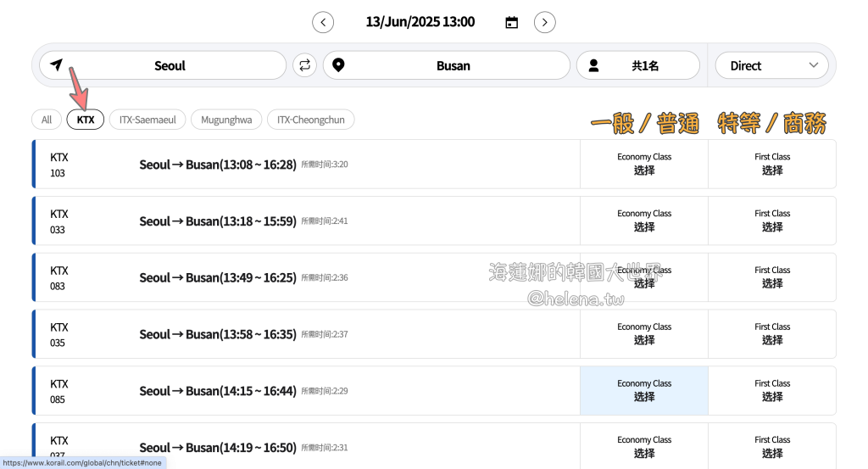Click Seoul→Busan(14:19~16:50) route text
The width and height of the screenshot is (868, 469).
[218, 448]
